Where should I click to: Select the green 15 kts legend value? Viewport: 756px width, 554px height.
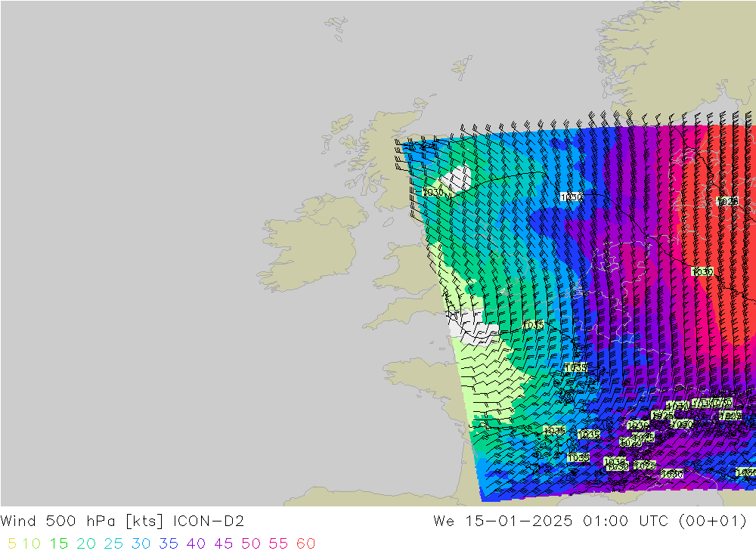click(59, 544)
